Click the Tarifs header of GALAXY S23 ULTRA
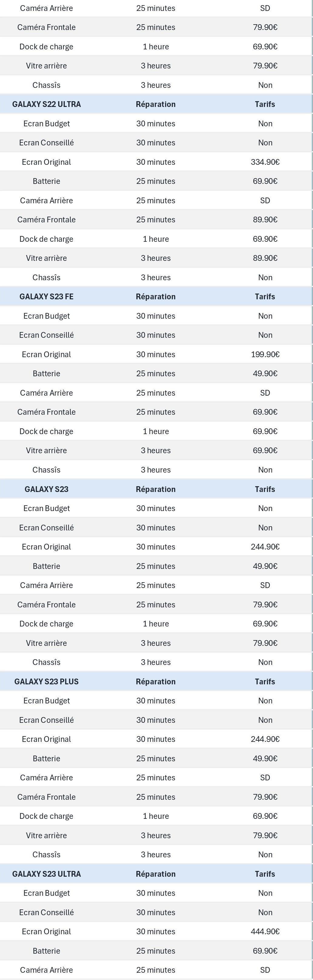 265,874
